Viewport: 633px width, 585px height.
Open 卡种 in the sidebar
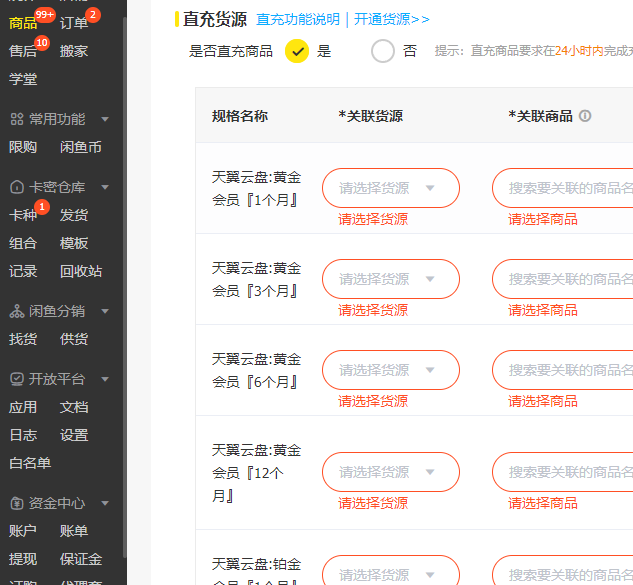[23, 215]
